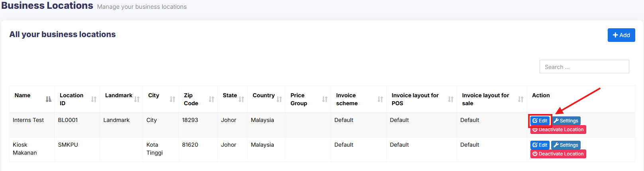
Task: Sort table by Name column icon
Action: tap(48, 99)
